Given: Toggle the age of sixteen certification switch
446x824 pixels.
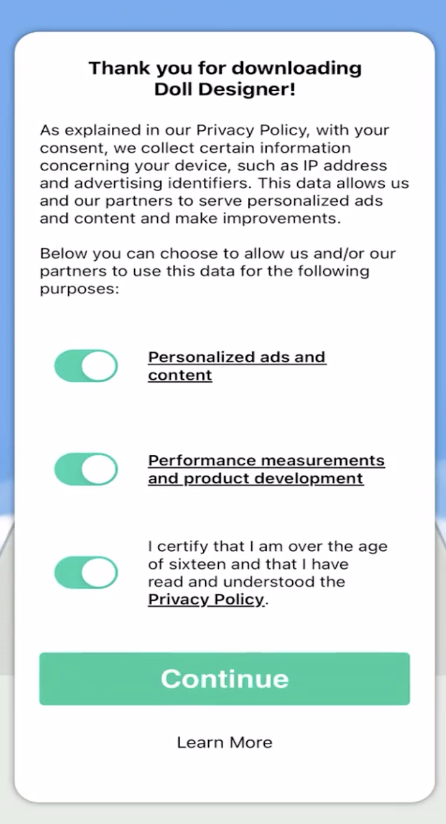Looking at the screenshot, I should pos(86,573).
